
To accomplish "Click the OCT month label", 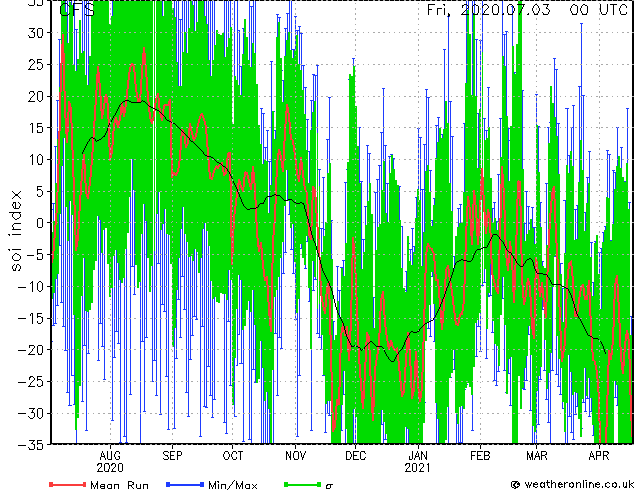I will coord(233,456).
